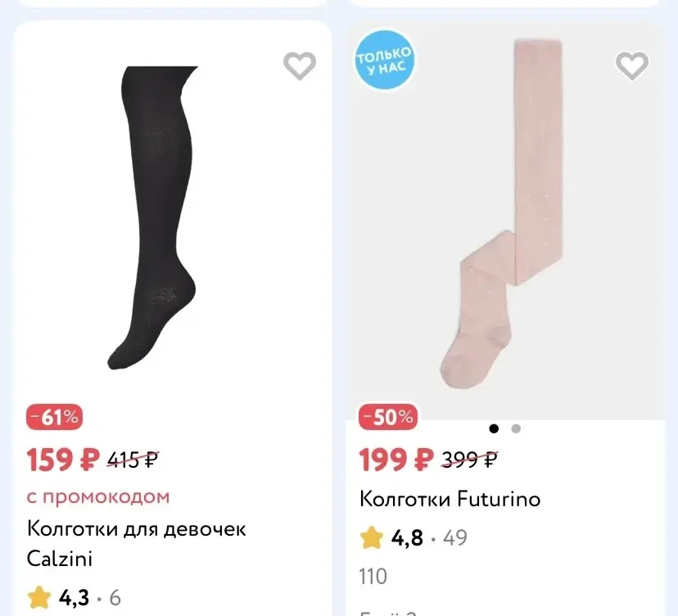The image size is (678, 616).
Task: Tap the -61% discount badge
Action: click(55, 417)
